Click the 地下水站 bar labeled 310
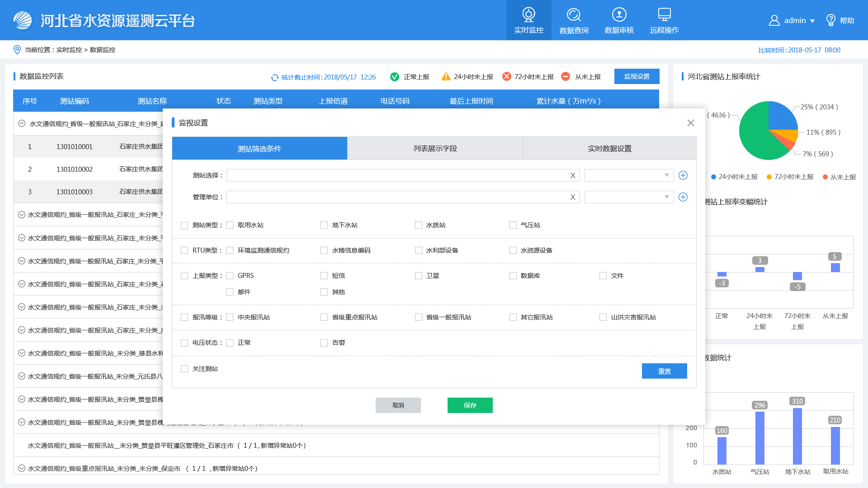Viewport: 868px width, 488px height. click(x=797, y=436)
